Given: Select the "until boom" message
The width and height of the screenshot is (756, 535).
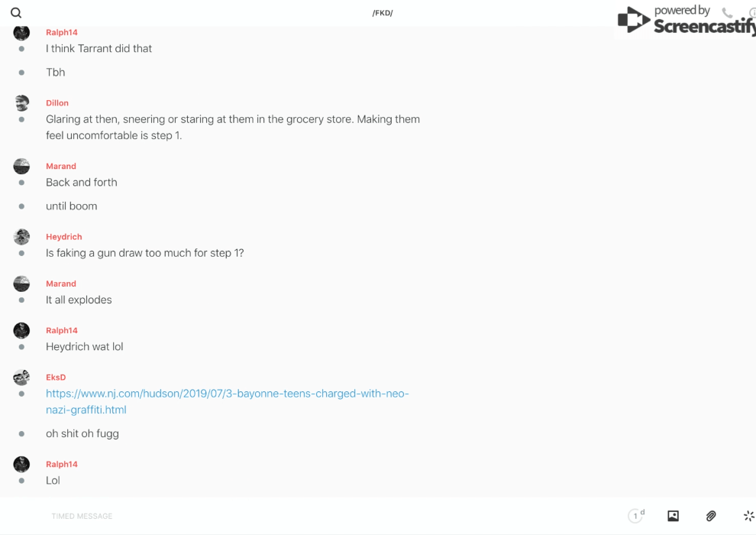Looking at the screenshot, I should pyautogui.click(x=71, y=206).
